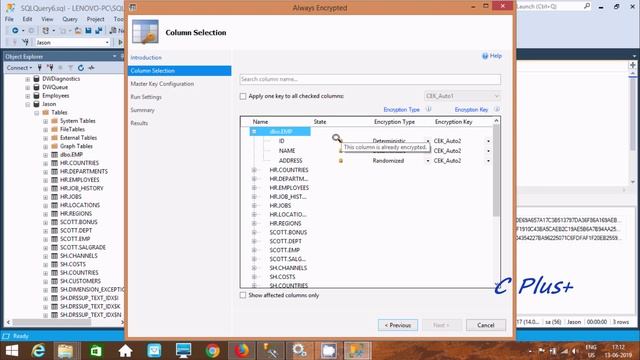
Task: Open Encryption Key dropdown for ID row
Action: 488,141
